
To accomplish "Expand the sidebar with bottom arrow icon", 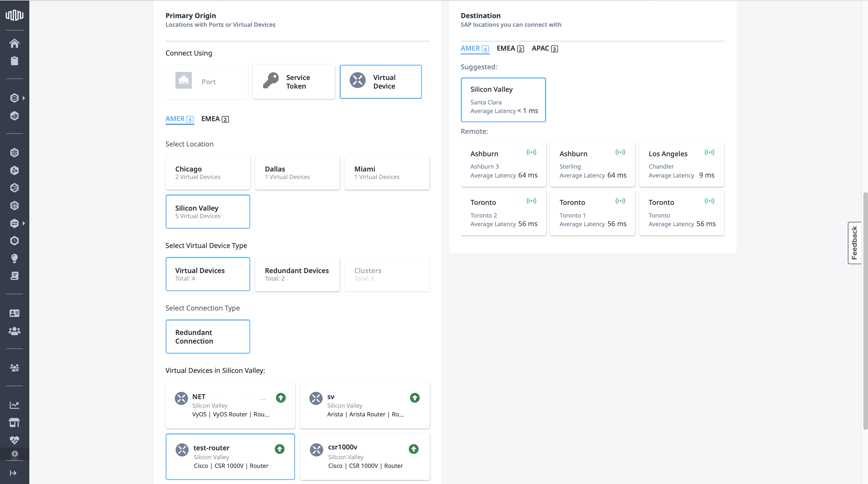I will [x=13, y=473].
